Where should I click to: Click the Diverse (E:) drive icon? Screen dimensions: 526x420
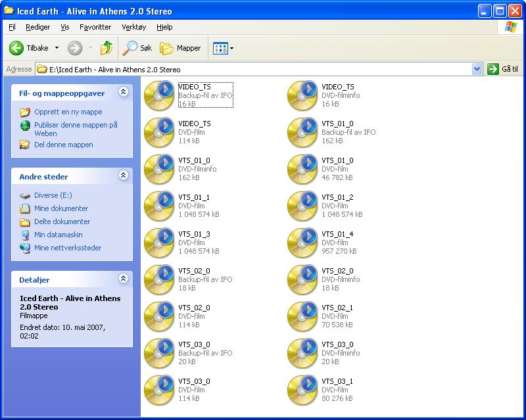25,196
